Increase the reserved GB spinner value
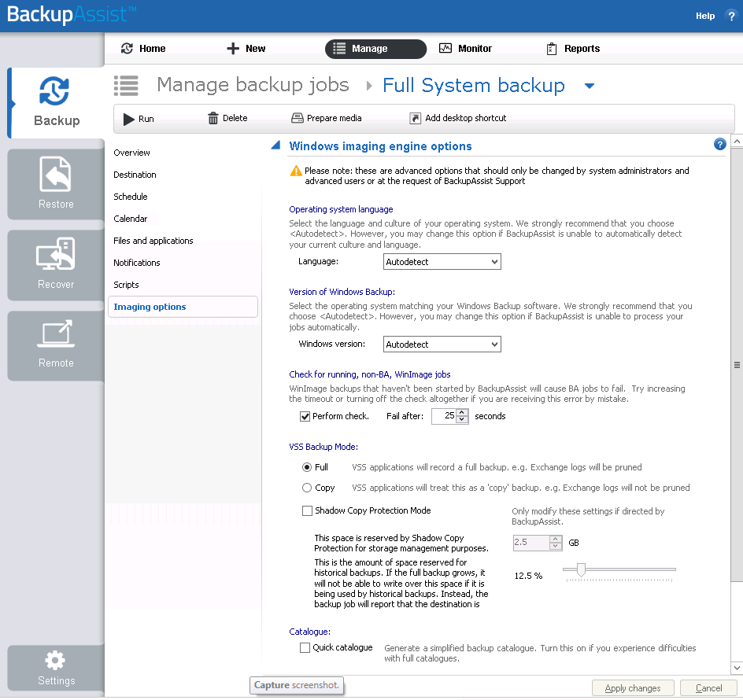Screen dimensions: 743x700 point(556,539)
